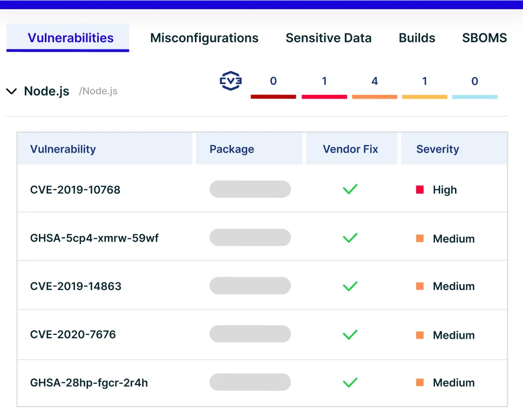Sort by Severity column header
This screenshot has height=420, width=523.
[x=437, y=149]
